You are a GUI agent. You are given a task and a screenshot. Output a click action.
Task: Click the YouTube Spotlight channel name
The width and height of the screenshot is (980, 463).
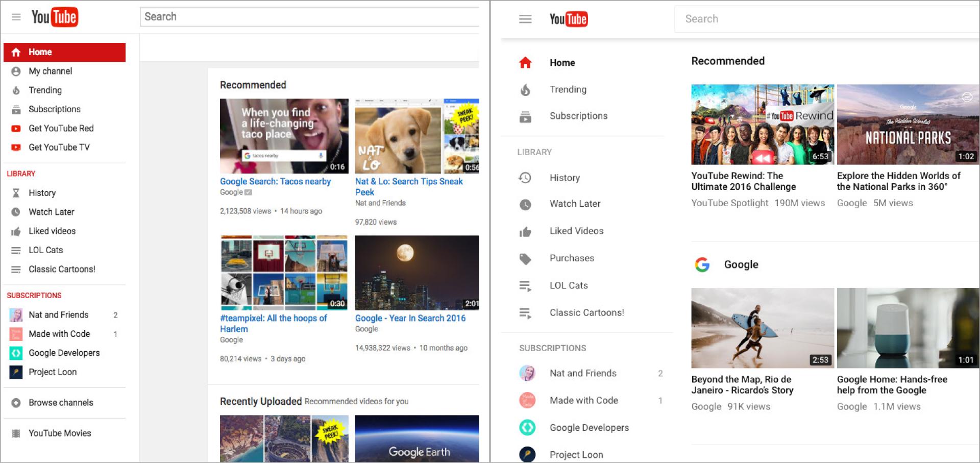[729, 203]
